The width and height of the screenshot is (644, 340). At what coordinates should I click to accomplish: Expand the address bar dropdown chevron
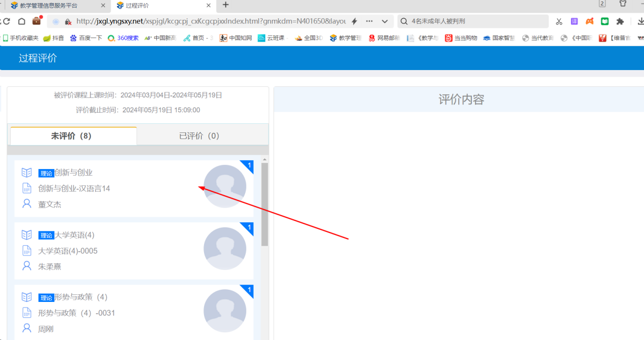pyautogui.click(x=385, y=21)
